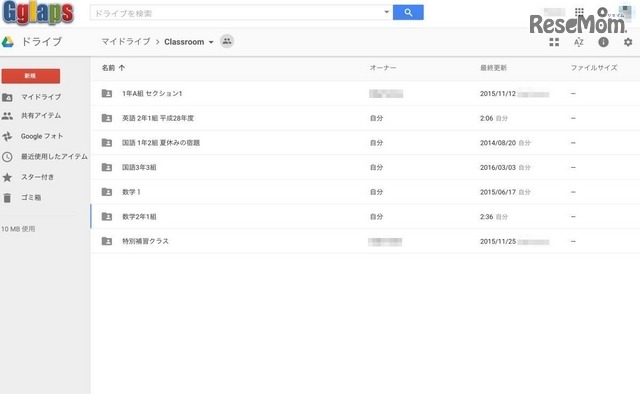Viewport: 640px width, 394px height.
Task: Sort by 名前 column header
Action: click(108, 68)
